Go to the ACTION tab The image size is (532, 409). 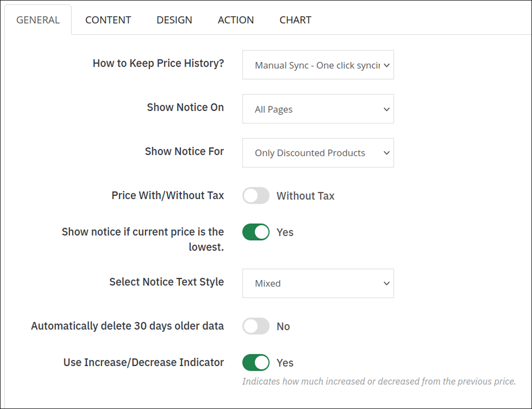click(236, 20)
